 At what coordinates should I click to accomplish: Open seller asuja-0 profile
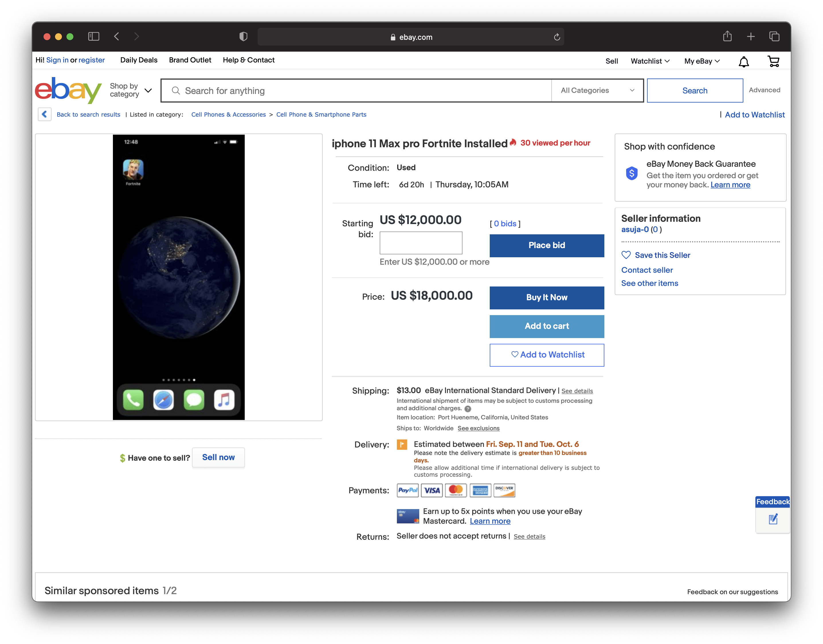tap(635, 229)
